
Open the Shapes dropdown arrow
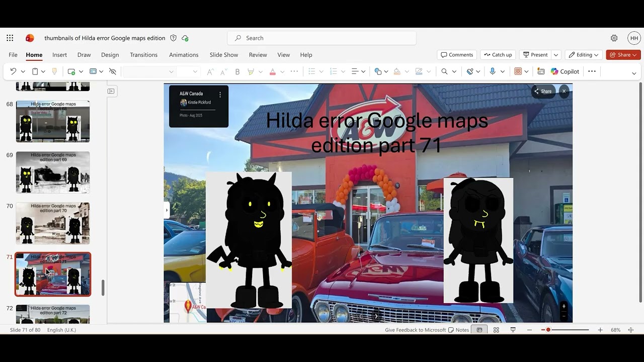[x=386, y=71]
